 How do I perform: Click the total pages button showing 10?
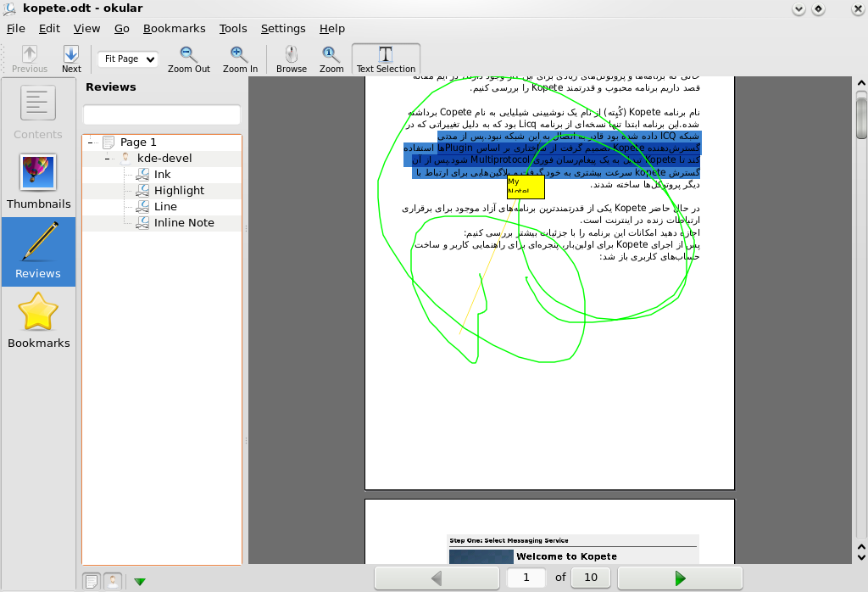[591, 578]
